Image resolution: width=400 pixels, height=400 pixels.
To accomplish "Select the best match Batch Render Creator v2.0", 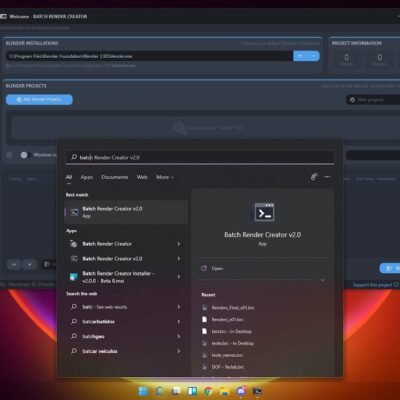I will tap(126, 212).
